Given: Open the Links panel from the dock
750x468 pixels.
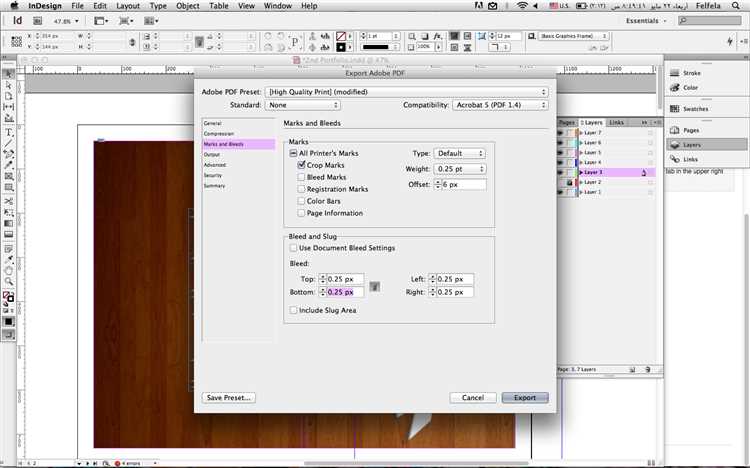Looking at the screenshot, I should (684, 159).
